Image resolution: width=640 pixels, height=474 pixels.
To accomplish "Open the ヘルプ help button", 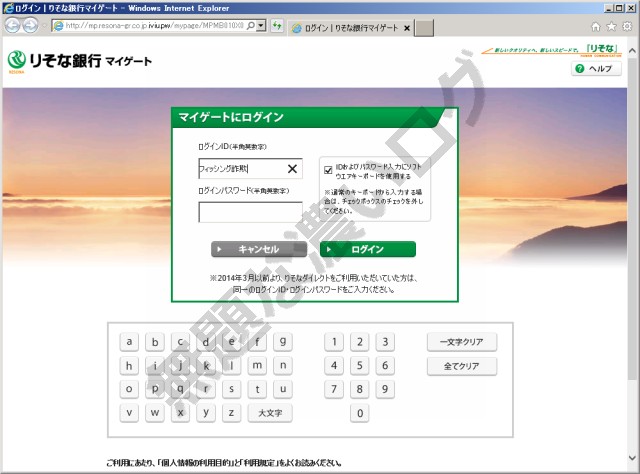I will 596,69.
